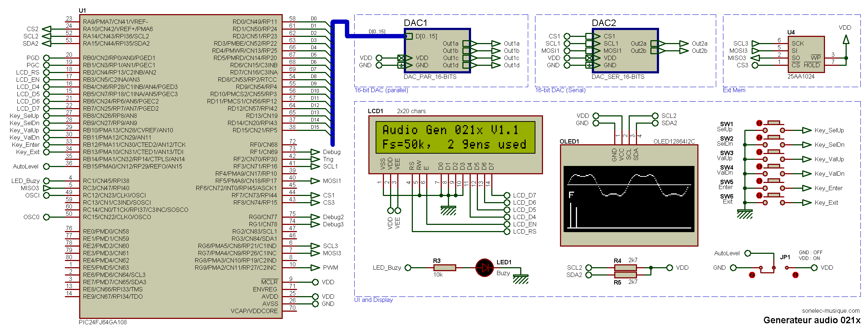Select the 'UI and Display' caption

pos(373,300)
